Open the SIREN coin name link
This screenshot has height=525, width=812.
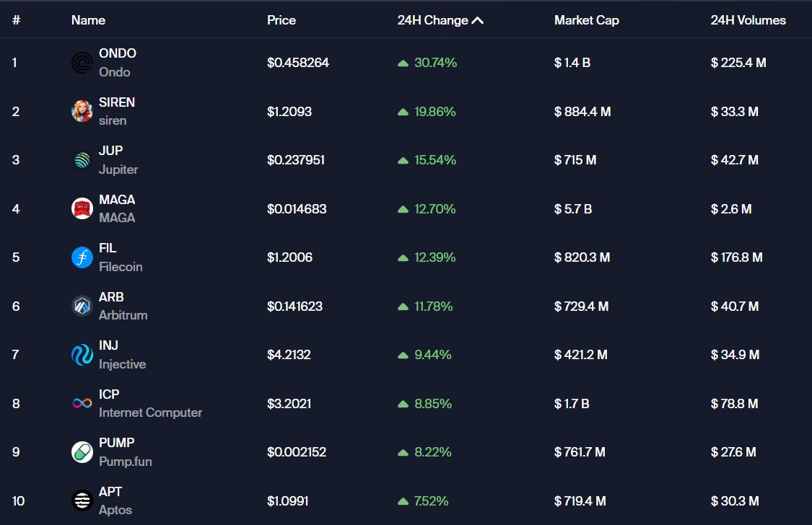pos(117,102)
